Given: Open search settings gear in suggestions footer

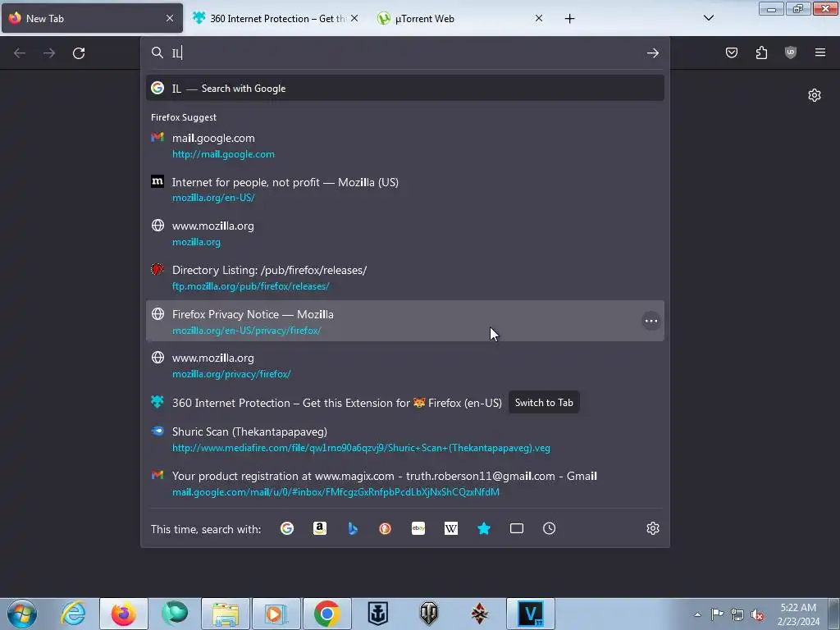Looking at the screenshot, I should click(x=652, y=529).
